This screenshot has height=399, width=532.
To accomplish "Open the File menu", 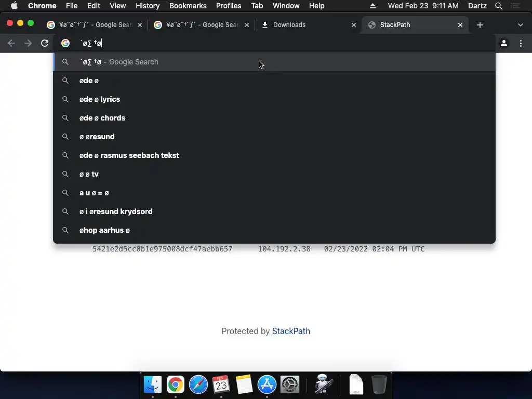I will pos(72,6).
